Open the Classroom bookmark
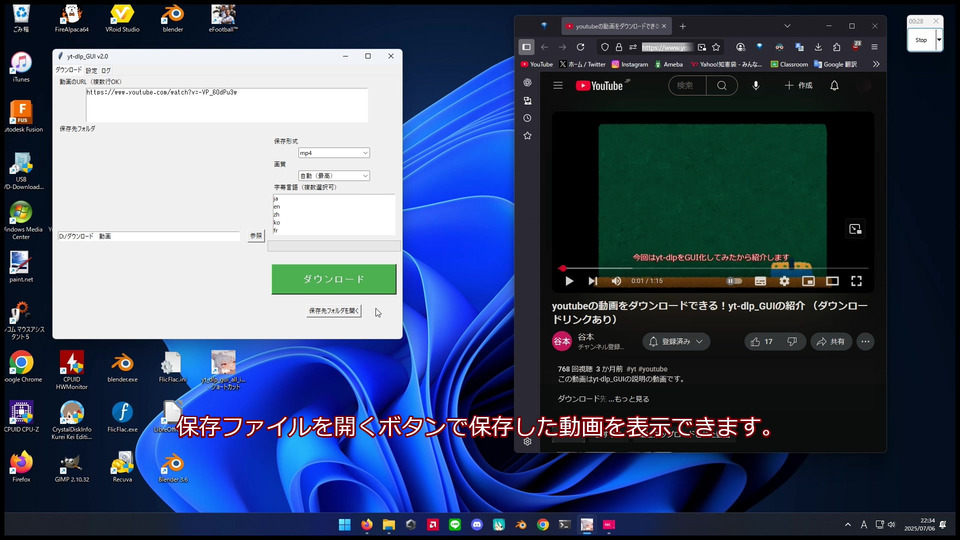The height and width of the screenshot is (540, 960). click(x=789, y=64)
